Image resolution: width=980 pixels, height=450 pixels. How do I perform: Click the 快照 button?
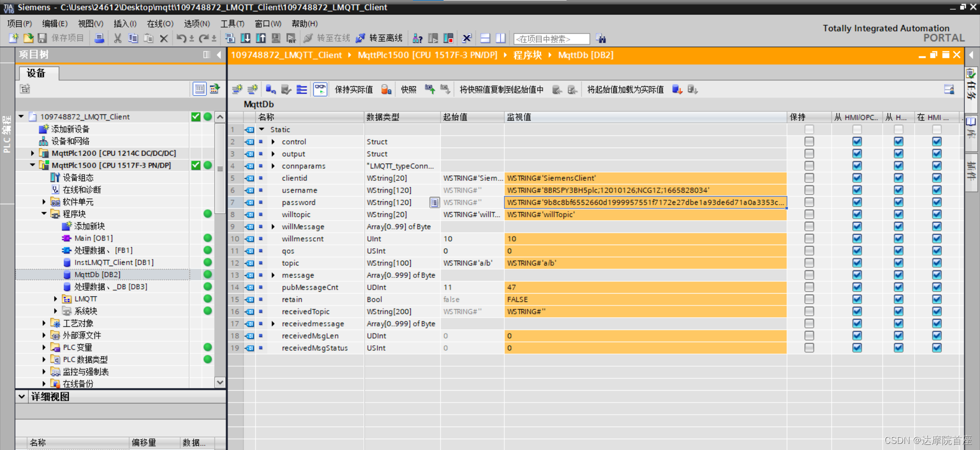coord(408,89)
